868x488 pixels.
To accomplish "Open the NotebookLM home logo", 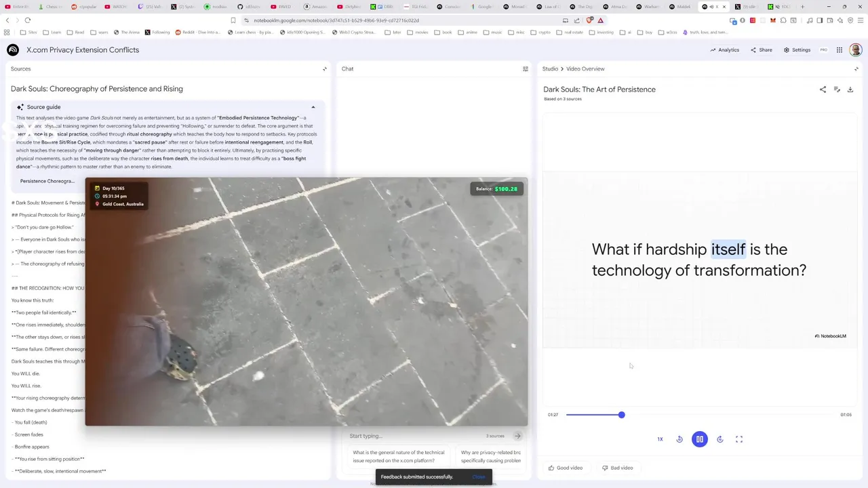I will pyautogui.click(x=13, y=50).
